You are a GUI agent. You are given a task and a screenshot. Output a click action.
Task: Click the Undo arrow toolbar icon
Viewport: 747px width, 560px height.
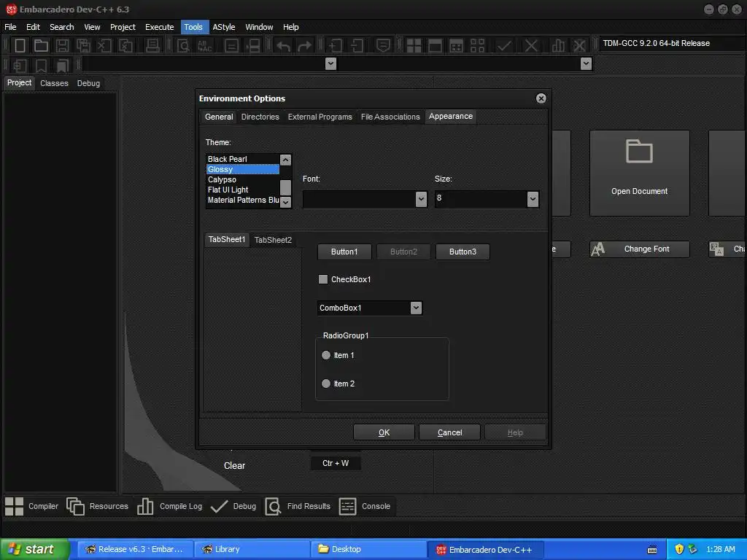[284, 46]
